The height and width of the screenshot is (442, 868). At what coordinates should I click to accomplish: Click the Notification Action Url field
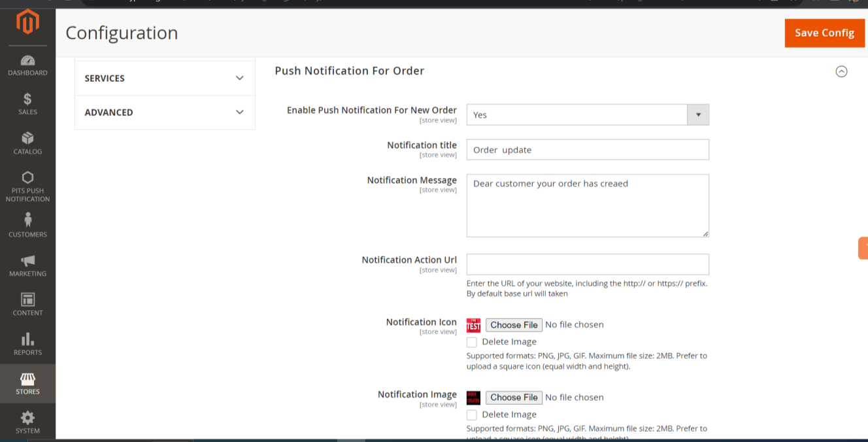pyautogui.click(x=587, y=265)
